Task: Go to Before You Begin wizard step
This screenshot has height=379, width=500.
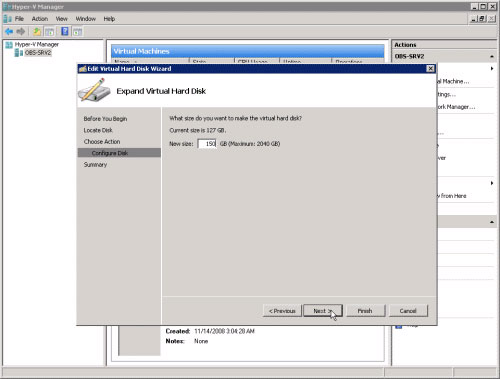Action: click(x=105, y=119)
